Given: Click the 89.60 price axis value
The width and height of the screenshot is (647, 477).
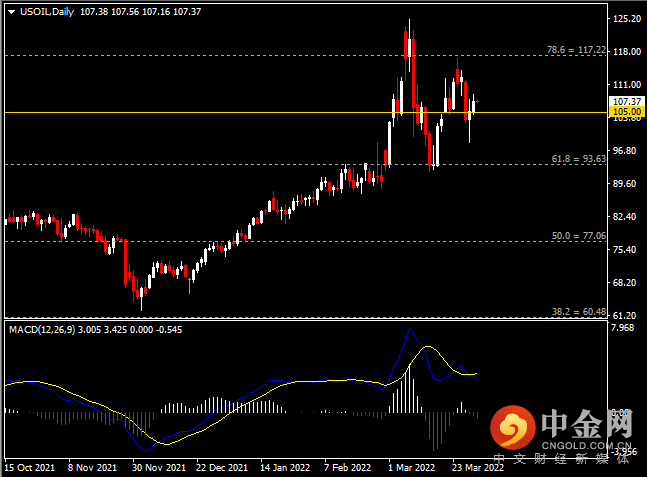Looking at the screenshot, I should [x=624, y=184].
